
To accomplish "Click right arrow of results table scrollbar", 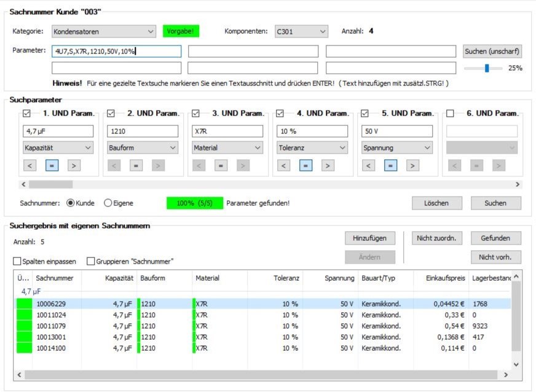I will 506,375.
